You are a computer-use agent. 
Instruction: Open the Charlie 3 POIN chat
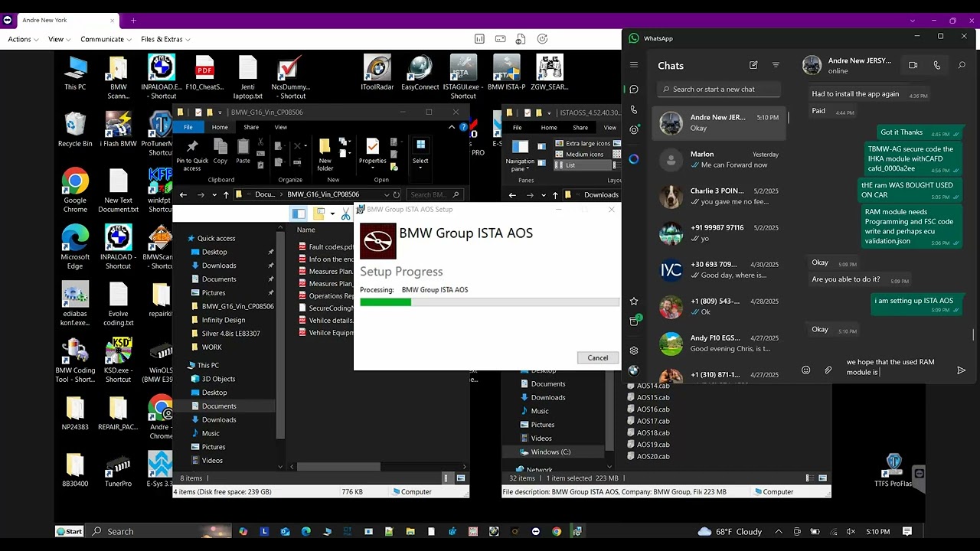pyautogui.click(x=720, y=197)
